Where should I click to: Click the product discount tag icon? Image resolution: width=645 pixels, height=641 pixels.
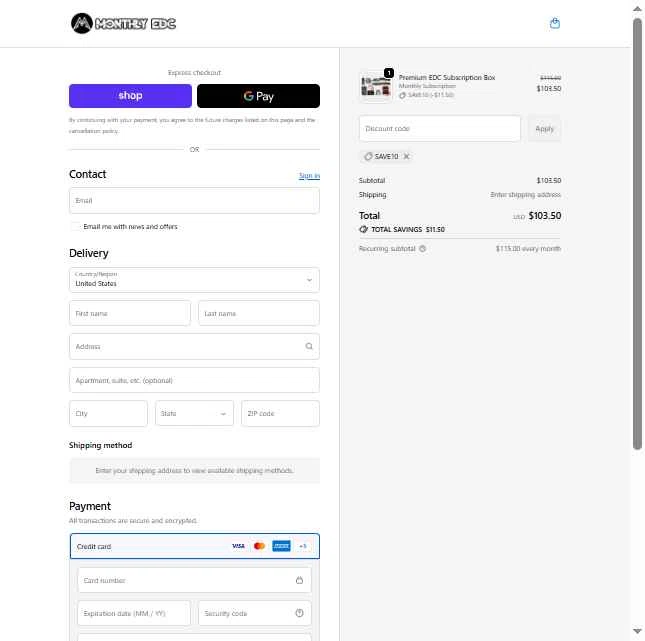click(x=402, y=95)
